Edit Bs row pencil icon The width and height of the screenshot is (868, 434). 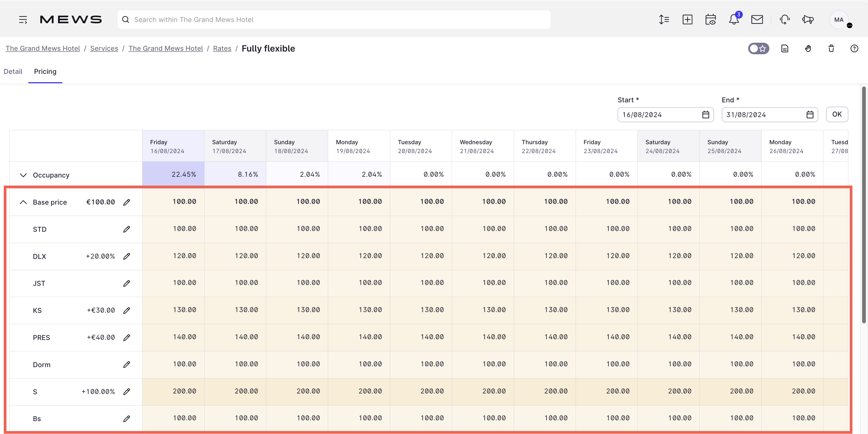[x=127, y=419]
